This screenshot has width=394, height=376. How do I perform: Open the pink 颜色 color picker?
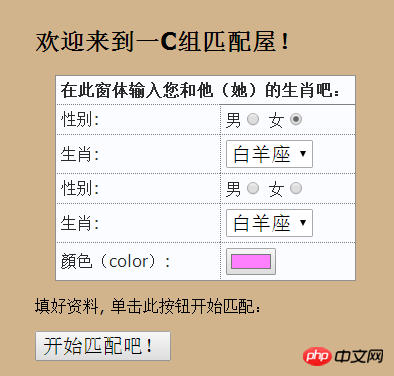[x=251, y=262]
